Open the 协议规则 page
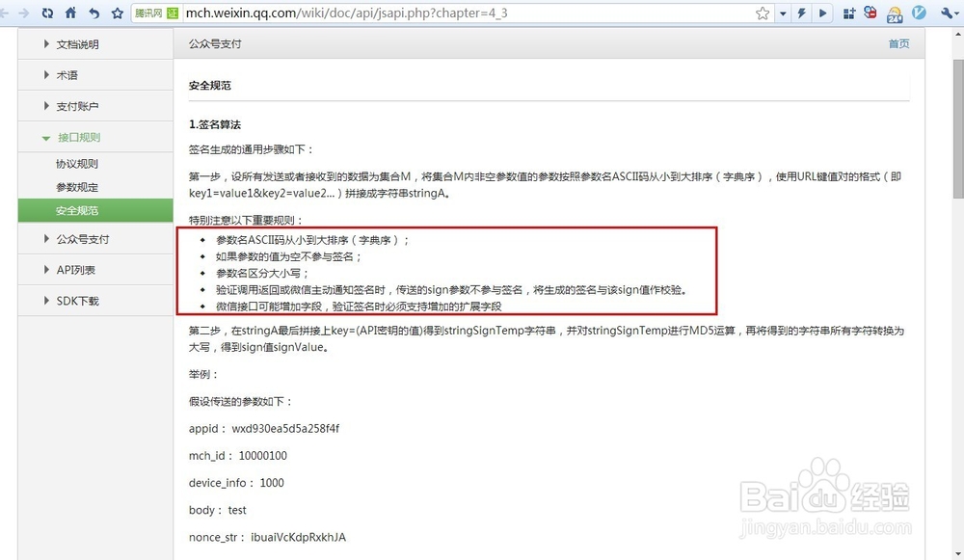 77,164
